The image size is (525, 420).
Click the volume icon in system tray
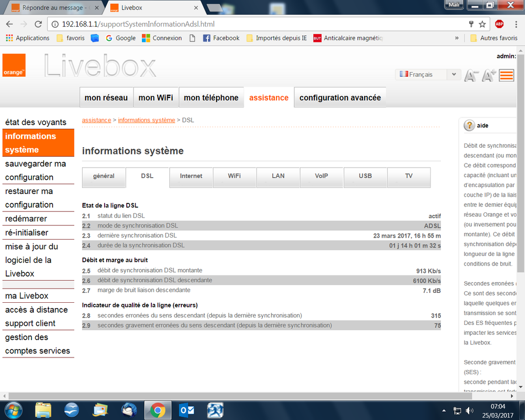(x=469, y=411)
